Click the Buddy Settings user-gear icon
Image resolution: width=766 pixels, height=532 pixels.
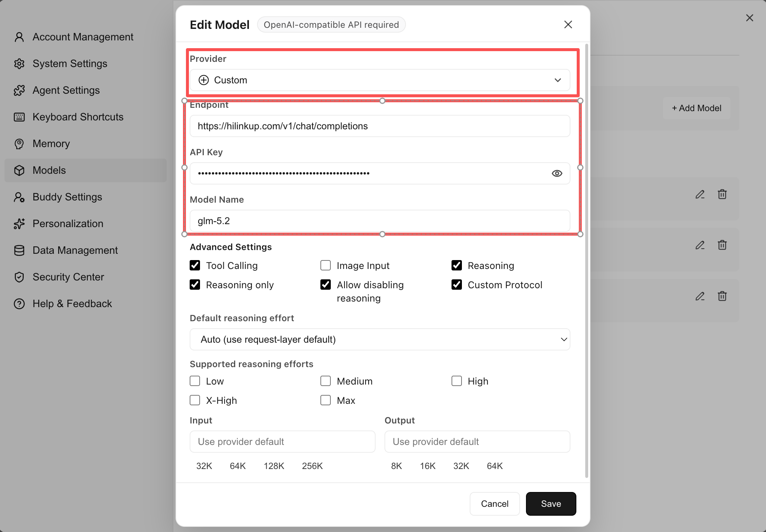click(x=19, y=197)
